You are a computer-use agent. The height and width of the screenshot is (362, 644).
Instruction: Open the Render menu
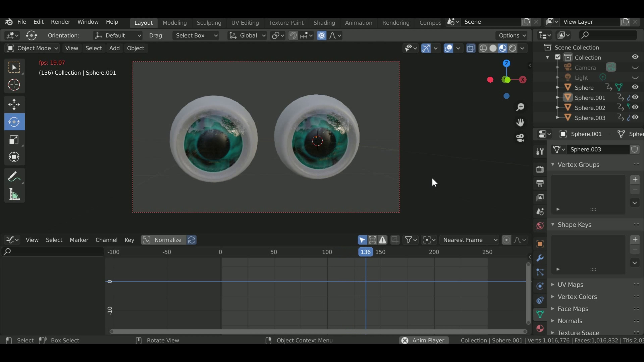[x=61, y=22]
